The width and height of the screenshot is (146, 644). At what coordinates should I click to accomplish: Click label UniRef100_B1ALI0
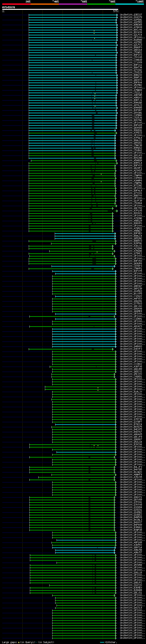tap(131, 392)
